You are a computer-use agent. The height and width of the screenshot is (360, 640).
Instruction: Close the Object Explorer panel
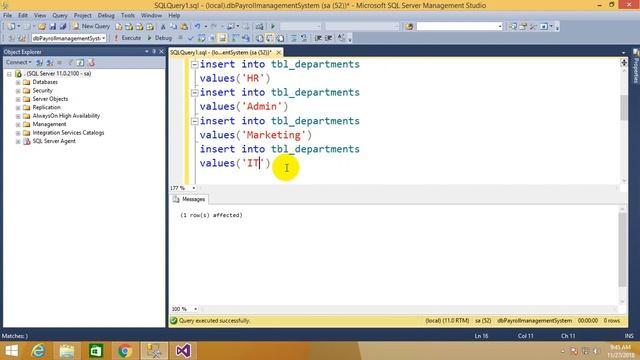161,51
